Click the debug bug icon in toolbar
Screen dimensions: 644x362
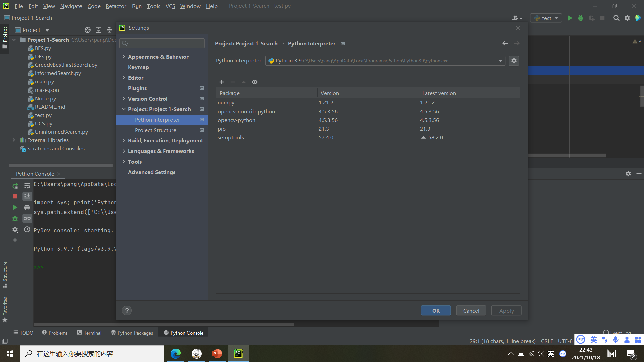pyautogui.click(x=581, y=18)
